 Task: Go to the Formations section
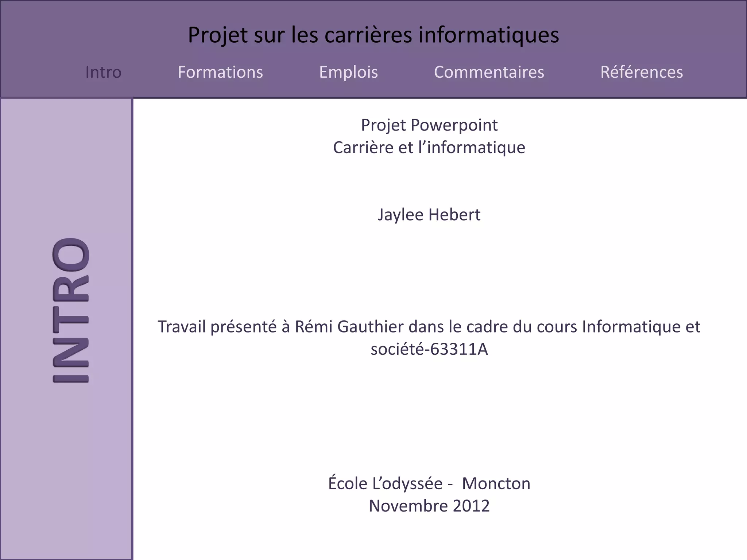coord(220,72)
